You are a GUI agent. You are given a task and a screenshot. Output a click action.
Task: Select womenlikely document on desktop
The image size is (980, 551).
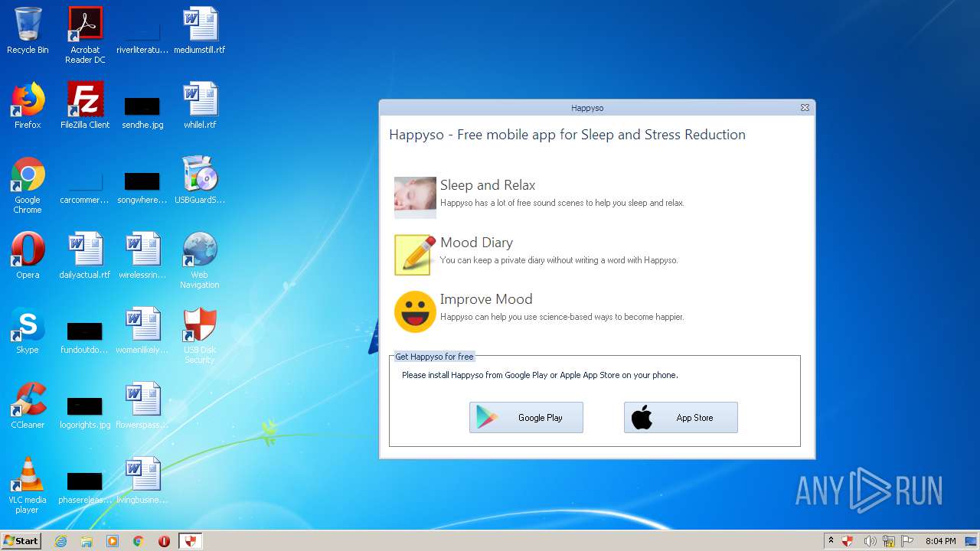[142, 331]
